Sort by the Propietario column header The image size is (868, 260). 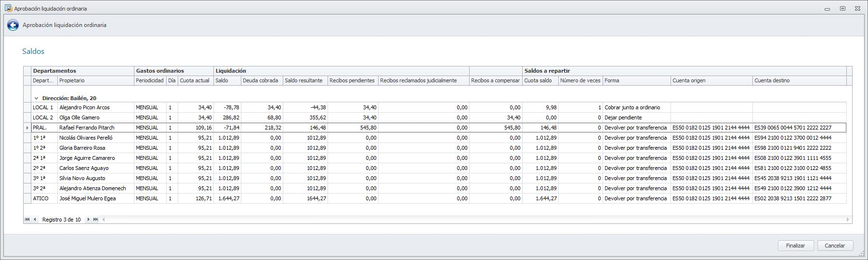click(x=95, y=80)
